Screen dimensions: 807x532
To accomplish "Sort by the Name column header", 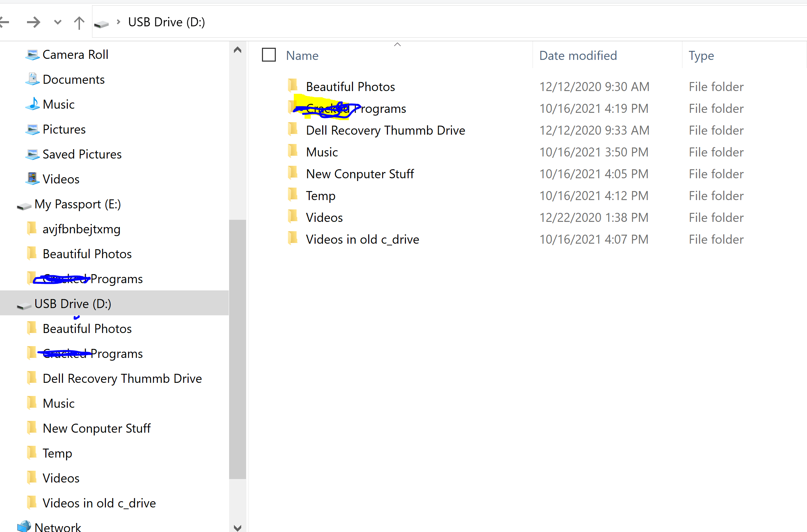I will [x=302, y=56].
